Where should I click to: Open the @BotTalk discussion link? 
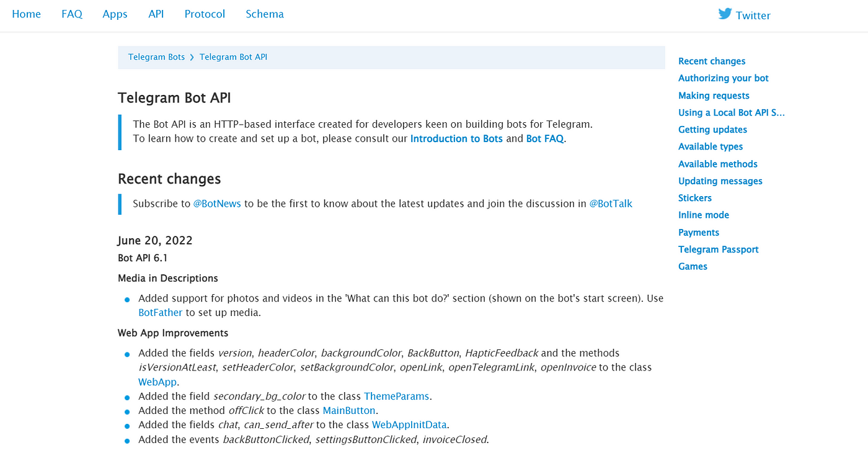pos(611,204)
